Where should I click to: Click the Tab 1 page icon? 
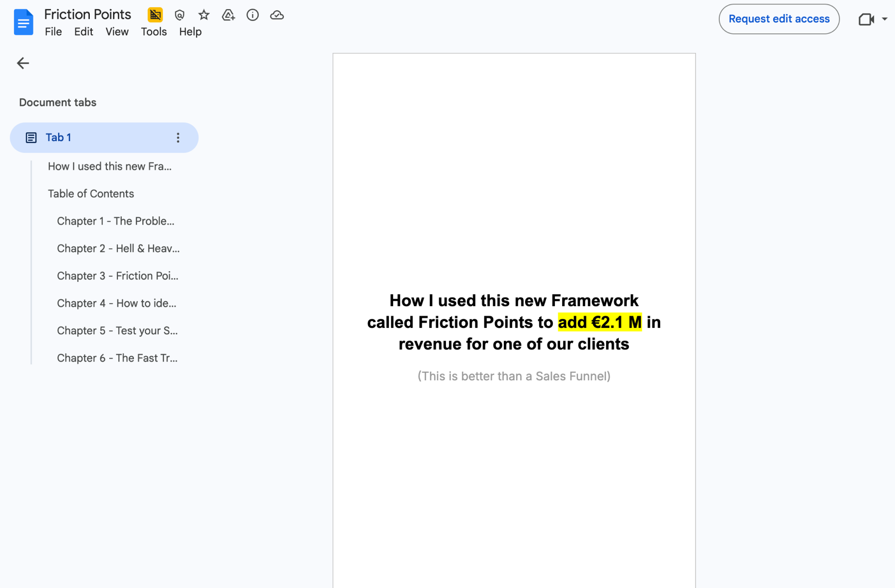click(x=31, y=138)
